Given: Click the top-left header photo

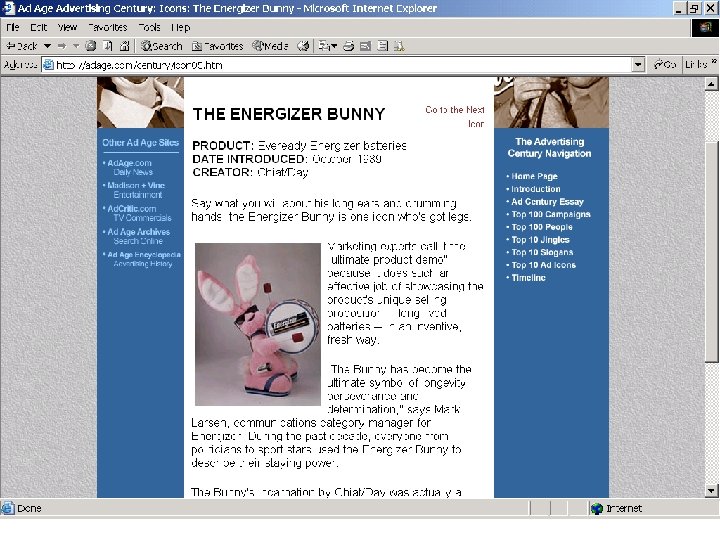Looking at the screenshot, I should click(141, 102).
